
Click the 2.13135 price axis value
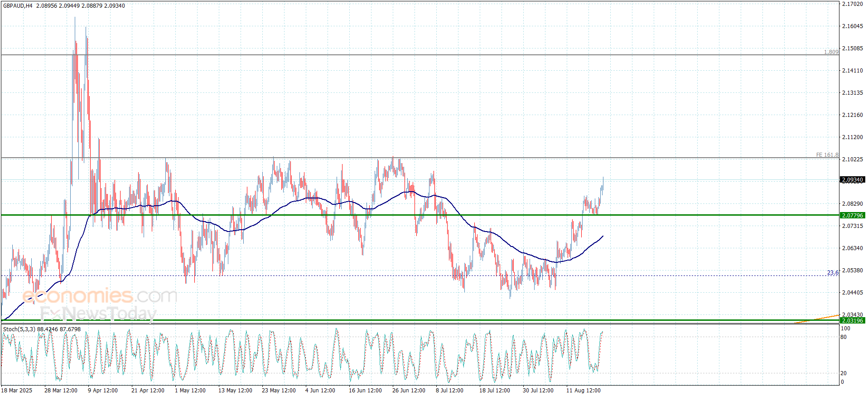852,93
